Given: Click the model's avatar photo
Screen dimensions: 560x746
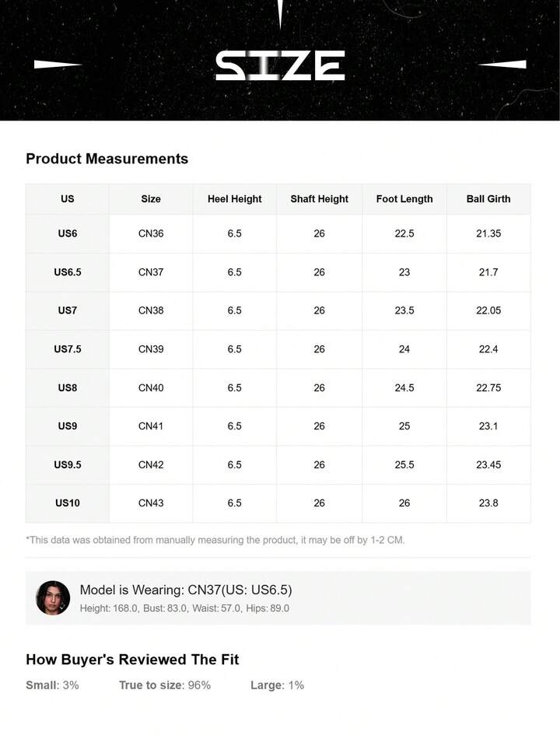Looking at the screenshot, I should coord(52,598).
